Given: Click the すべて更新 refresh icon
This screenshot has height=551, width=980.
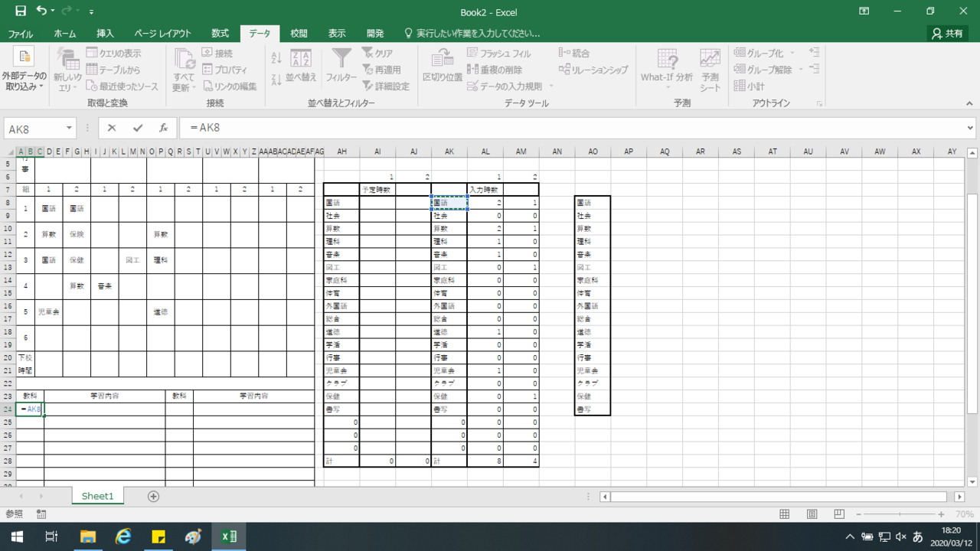Looking at the screenshot, I should coord(184,70).
